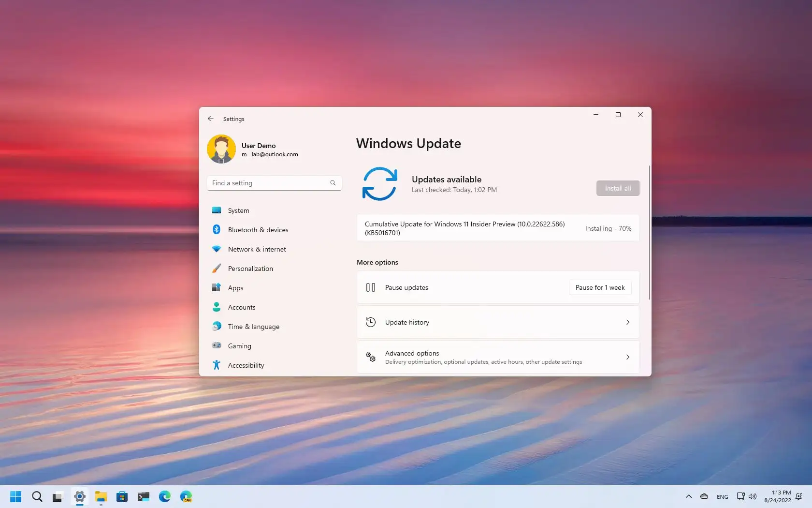Click the Apps sidebar icon
Image resolution: width=812 pixels, height=508 pixels.
coord(217,287)
